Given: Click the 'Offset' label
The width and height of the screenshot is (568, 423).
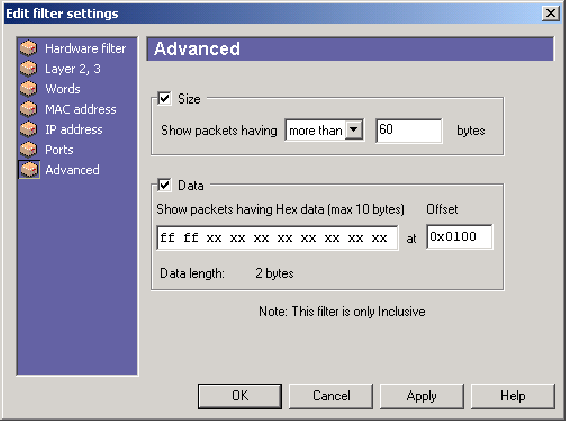Looking at the screenshot, I should tap(442, 209).
